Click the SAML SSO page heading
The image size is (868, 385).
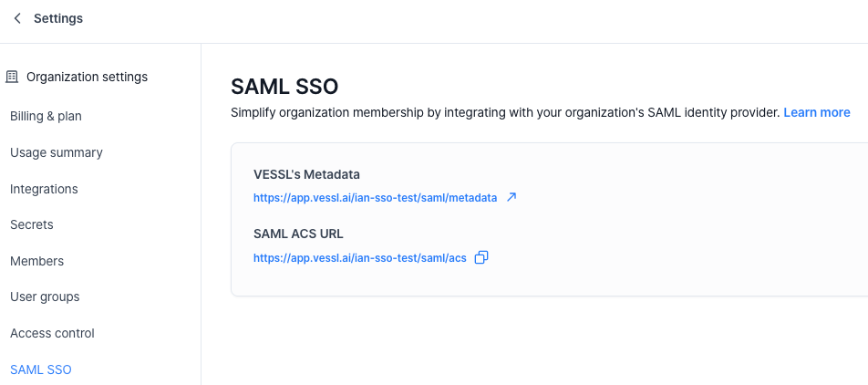click(x=284, y=87)
